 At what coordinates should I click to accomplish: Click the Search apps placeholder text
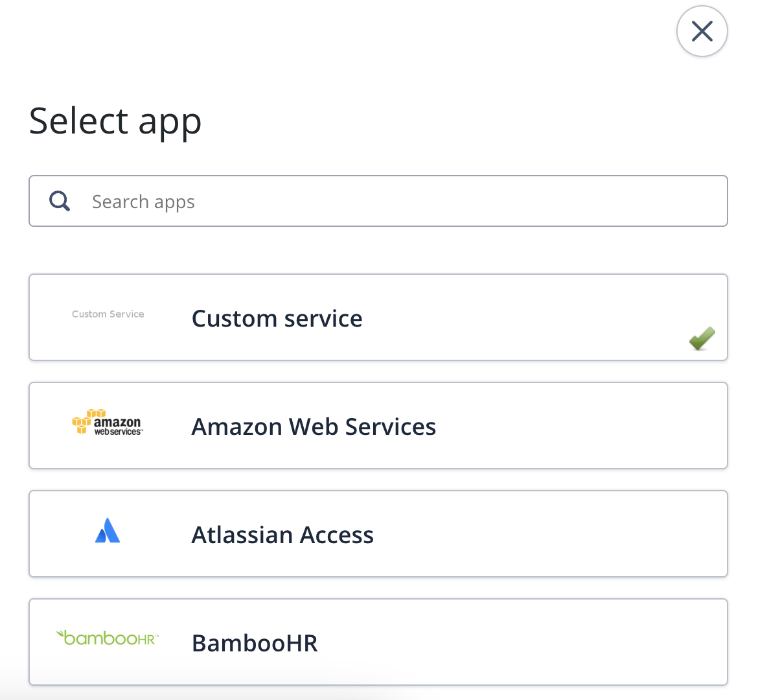click(143, 202)
